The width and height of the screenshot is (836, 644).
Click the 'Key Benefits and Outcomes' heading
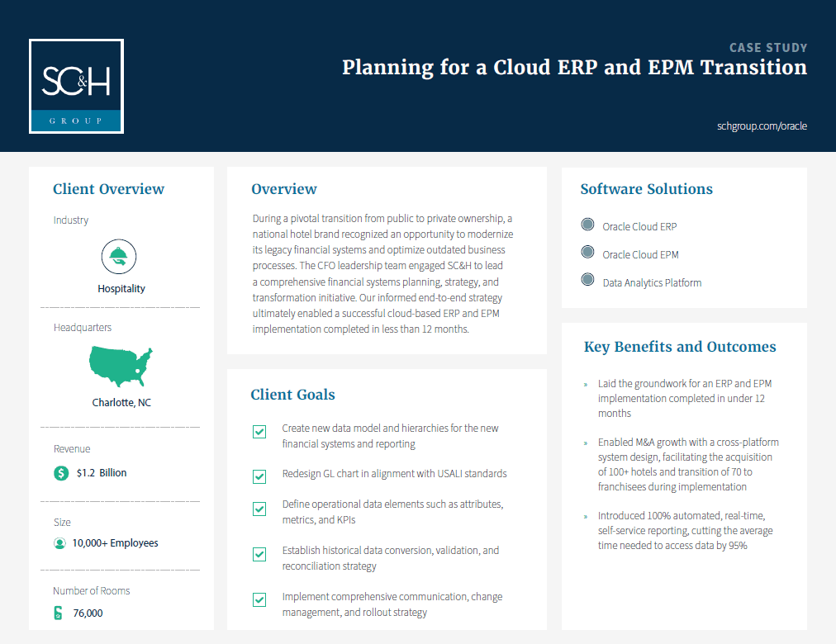tap(680, 347)
